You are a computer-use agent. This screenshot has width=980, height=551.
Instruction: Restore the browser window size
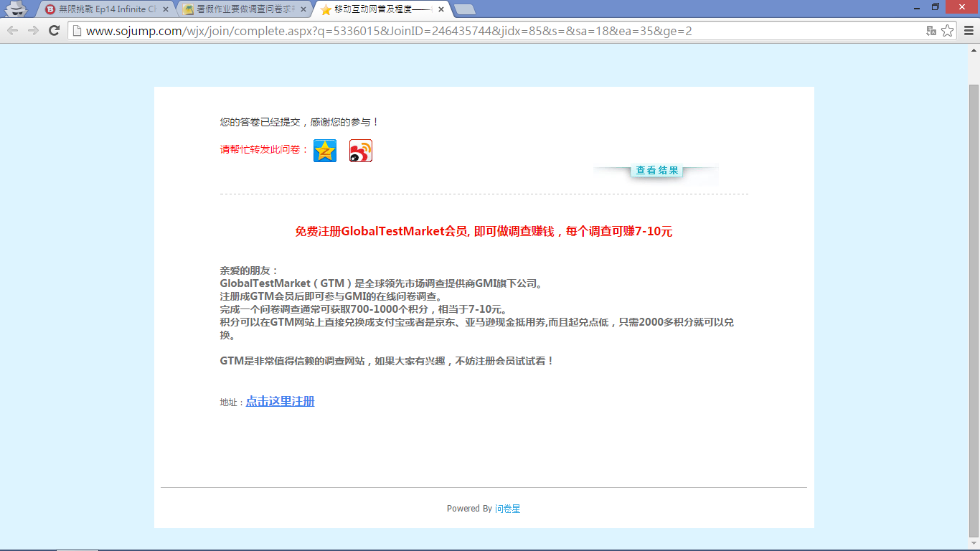click(x=936, y=7)
